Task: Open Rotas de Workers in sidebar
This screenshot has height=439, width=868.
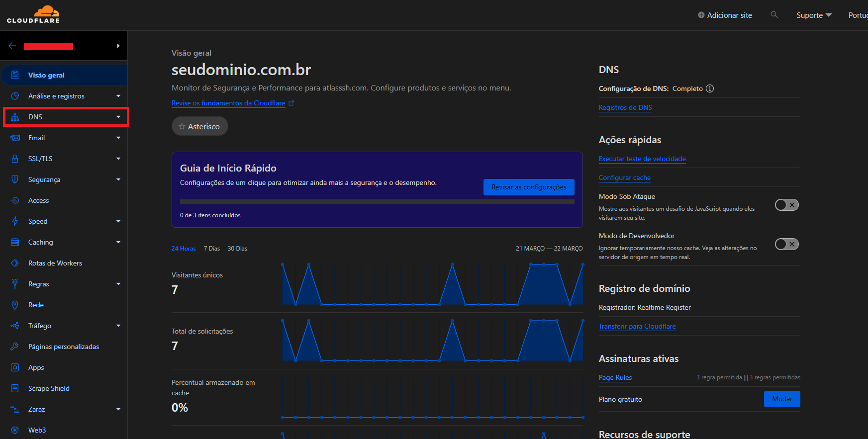Action: tap(64, 263)
